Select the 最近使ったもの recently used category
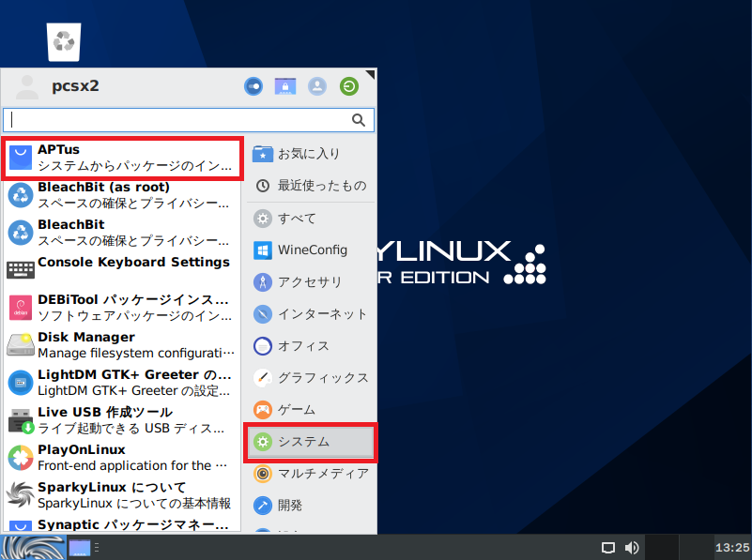Viewport: 752px width, 560px height. point(311,186)
